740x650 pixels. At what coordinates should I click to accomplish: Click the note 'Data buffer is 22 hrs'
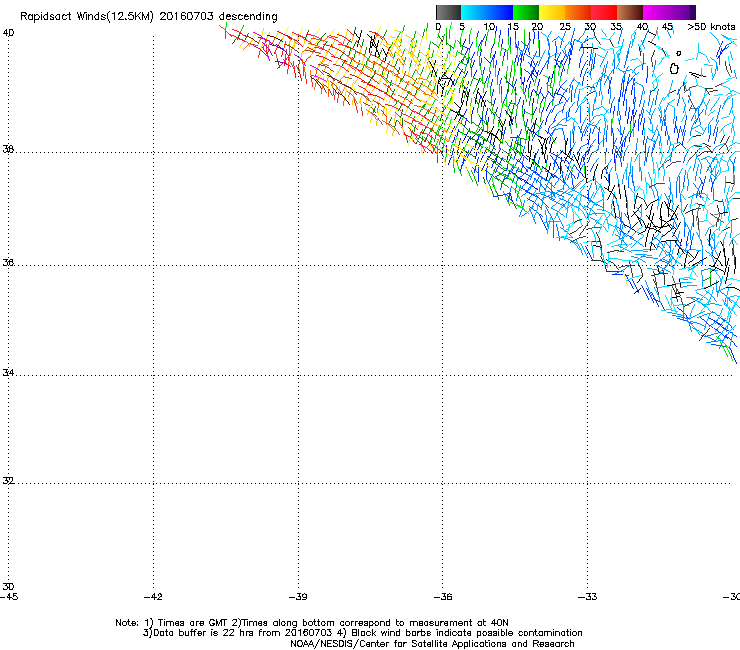click(x=204, y=633)
